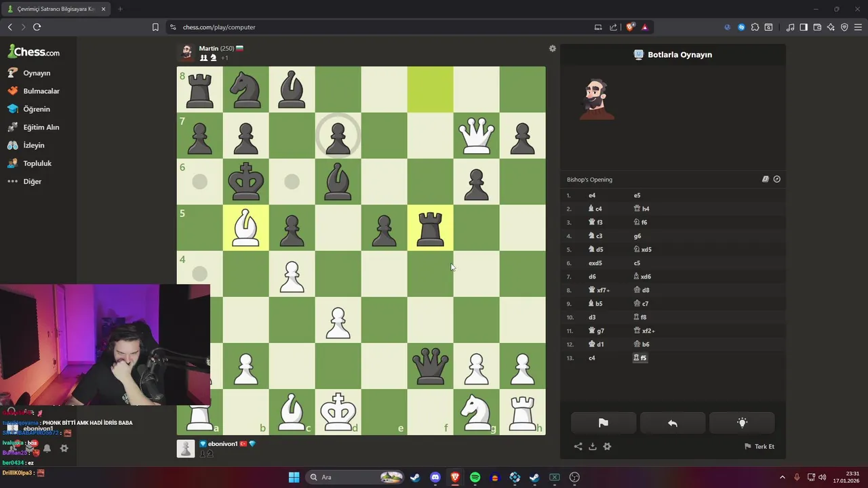Click the black rook on f5
Screen dimensions: 868x488
(x=430, y=228)
